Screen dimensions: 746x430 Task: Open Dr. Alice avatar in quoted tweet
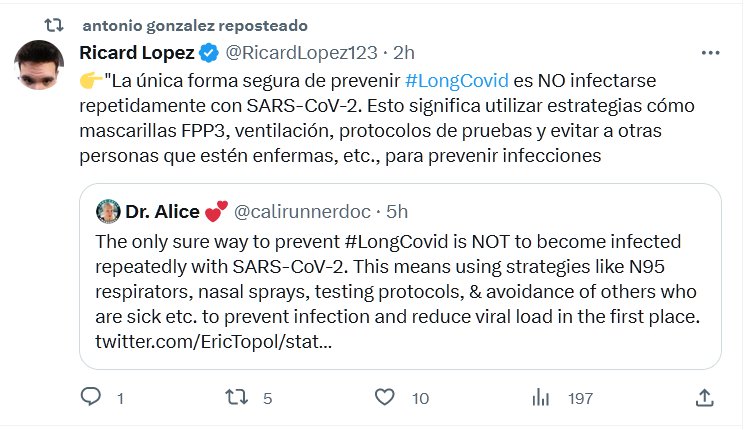(x=108, y=211)
